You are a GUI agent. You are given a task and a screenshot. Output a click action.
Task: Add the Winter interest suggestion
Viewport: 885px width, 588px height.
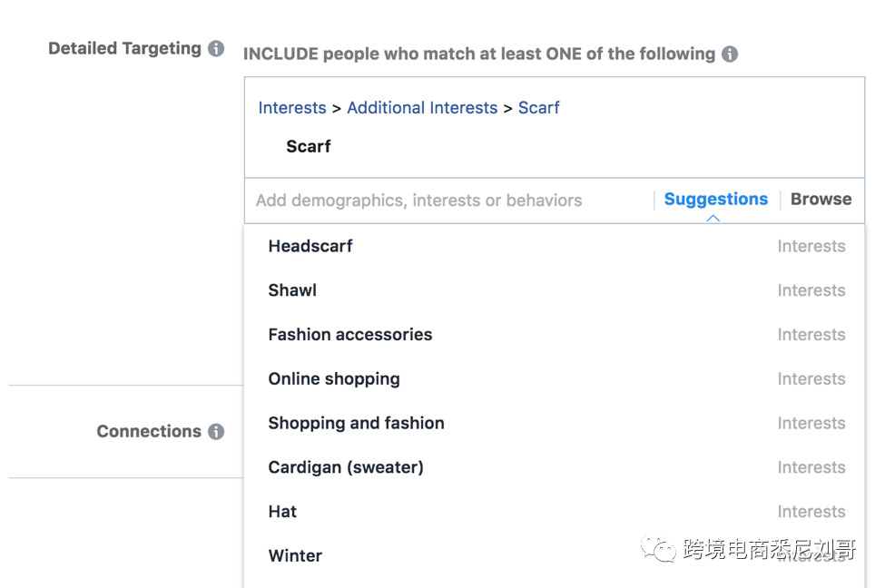(295, 555)
